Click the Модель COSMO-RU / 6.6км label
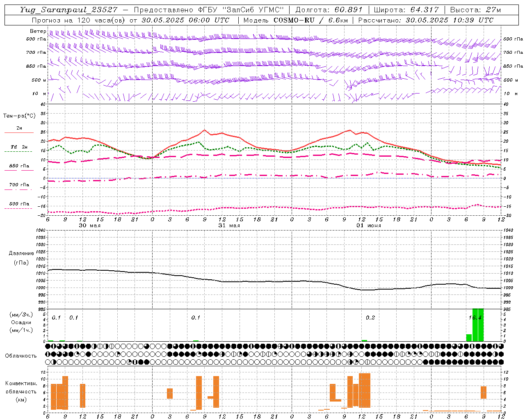The image size is (525, 420). click(x=295, y=20)
